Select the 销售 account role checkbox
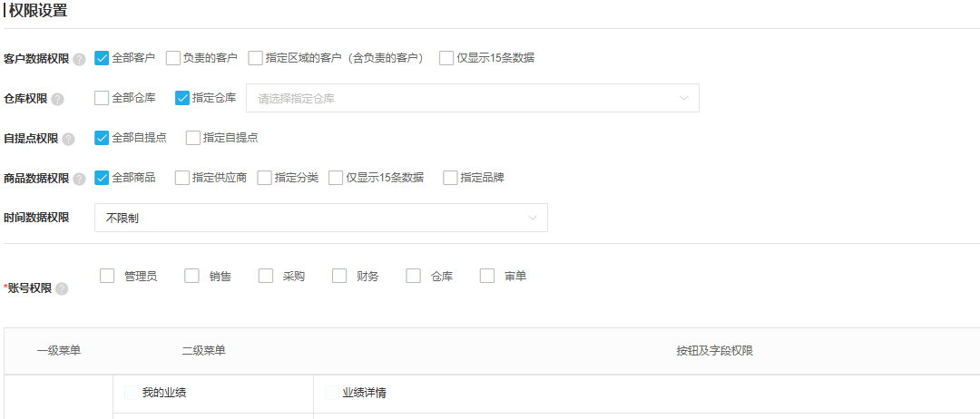 click(x=191, y=276)
